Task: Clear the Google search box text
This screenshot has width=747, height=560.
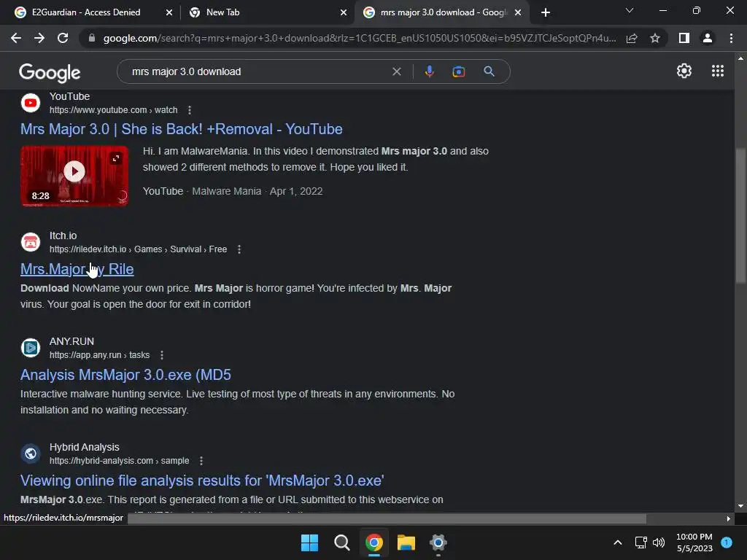Action: 396,71
